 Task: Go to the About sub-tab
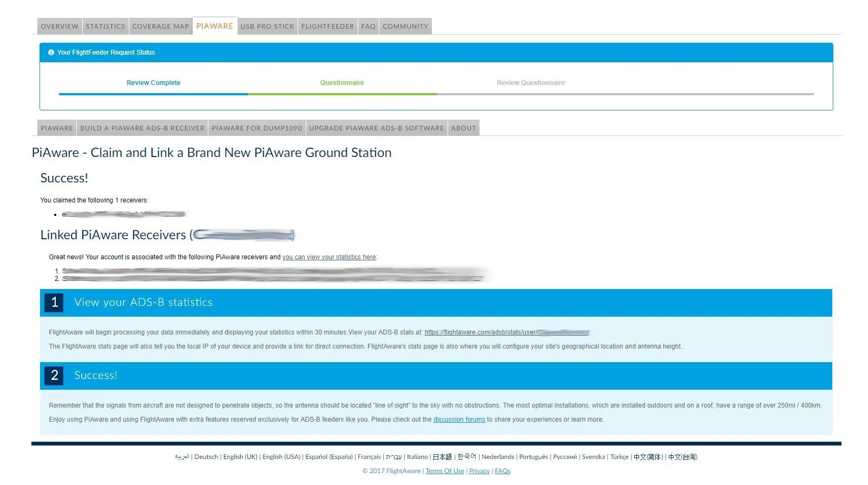464,128
